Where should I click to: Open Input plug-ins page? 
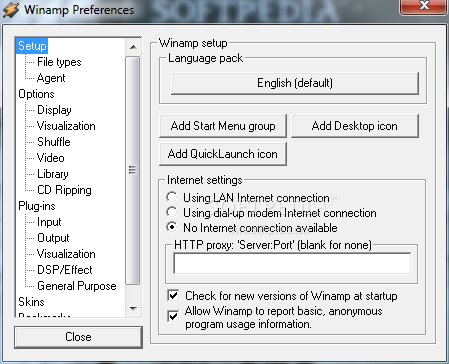point(49,222)
